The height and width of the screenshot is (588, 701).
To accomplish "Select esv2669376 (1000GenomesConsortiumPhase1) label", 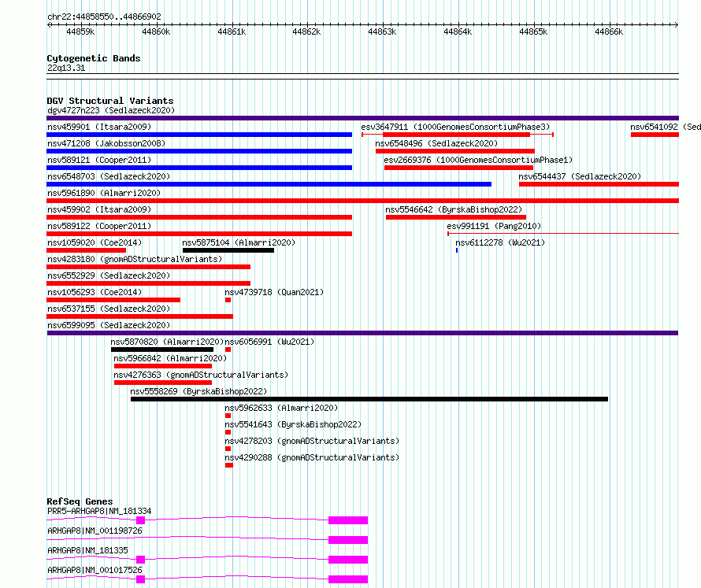I will pyautogui.click(x=478, y=160).
